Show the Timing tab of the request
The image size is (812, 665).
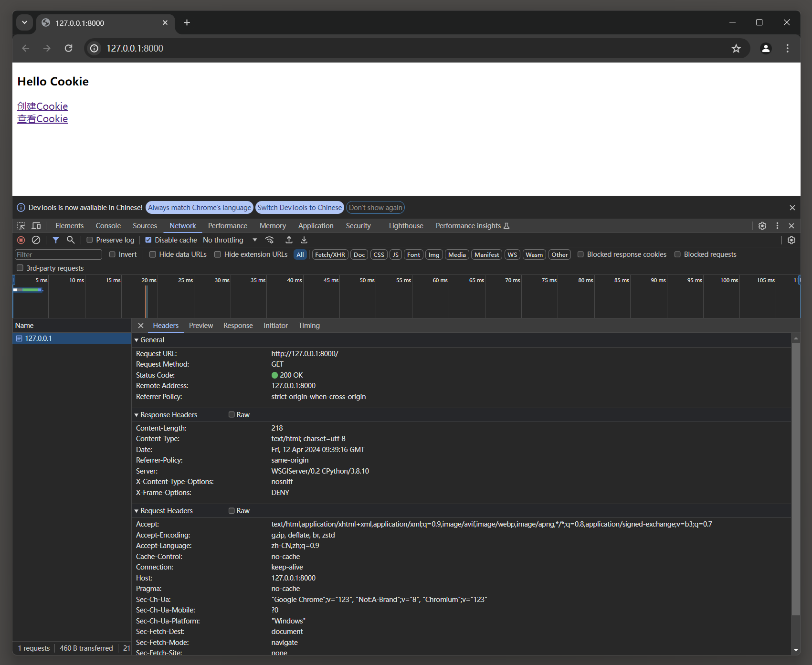click(309, 326)
